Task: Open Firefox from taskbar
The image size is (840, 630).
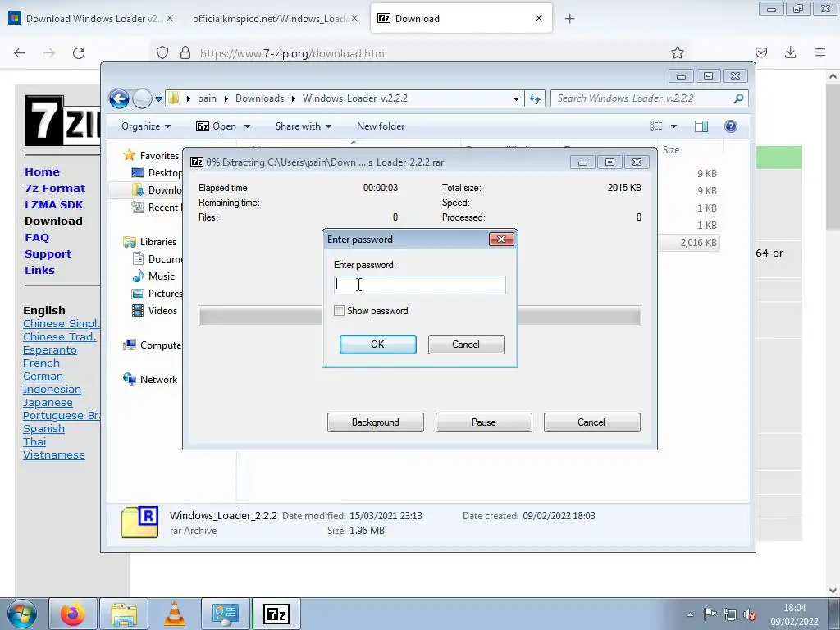Action: coord(73,614)
